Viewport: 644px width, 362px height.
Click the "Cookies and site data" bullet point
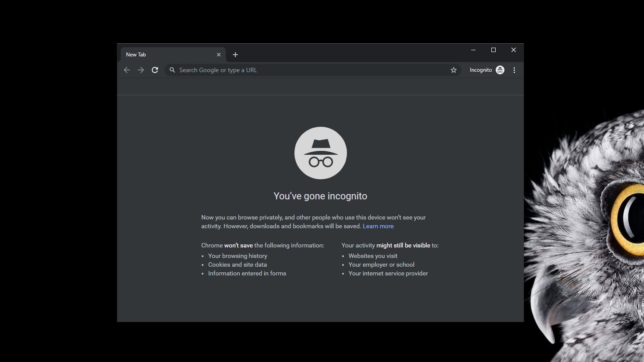238,265
